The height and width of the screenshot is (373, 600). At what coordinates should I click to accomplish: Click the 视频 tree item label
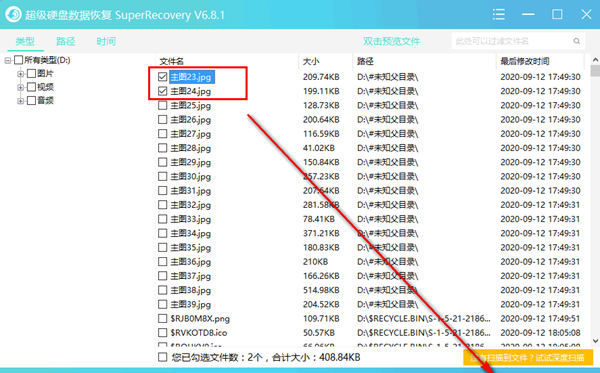45,87
